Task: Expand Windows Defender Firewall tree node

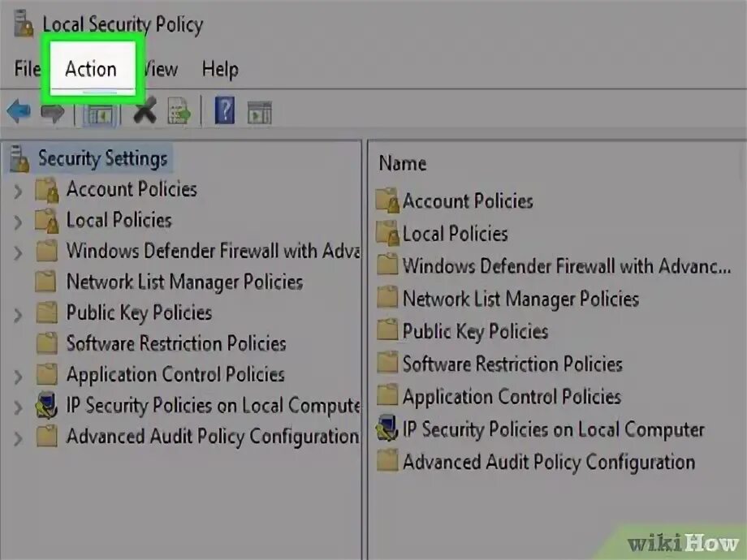Action: pos(18,253)
